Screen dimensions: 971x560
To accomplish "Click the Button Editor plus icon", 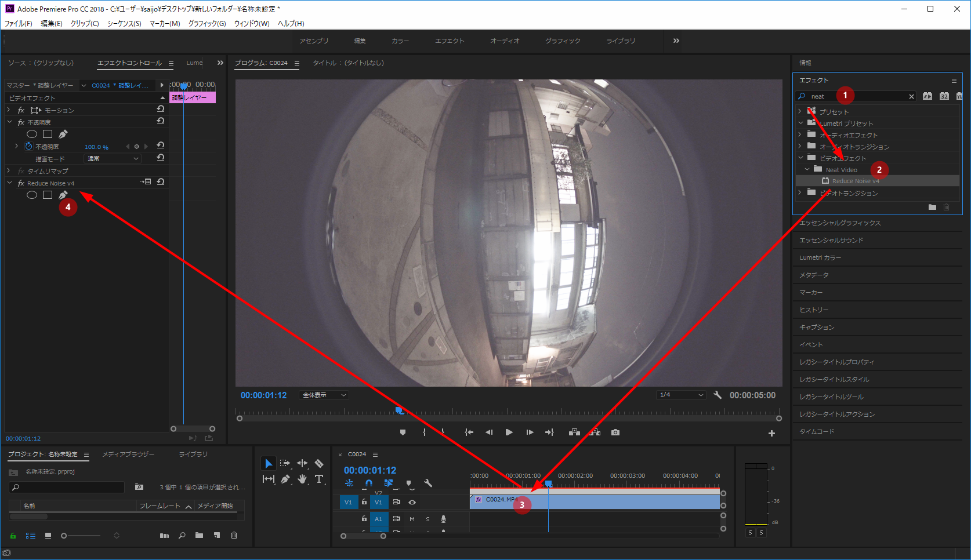I will (x=771, y=433).
